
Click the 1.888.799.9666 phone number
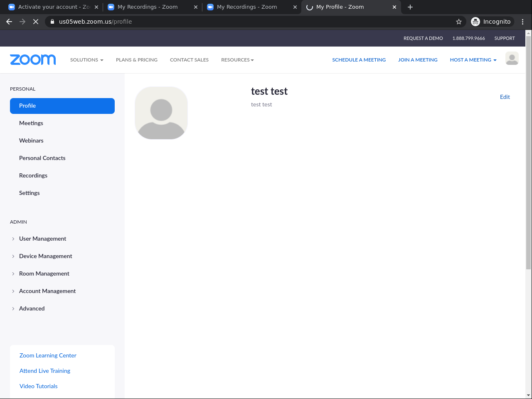(468, 38)
